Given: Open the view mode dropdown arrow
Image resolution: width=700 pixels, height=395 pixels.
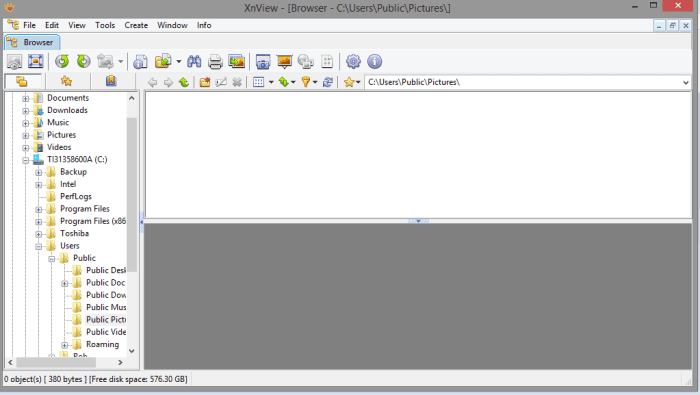Looking at the screenshot, I should point(271,82).
